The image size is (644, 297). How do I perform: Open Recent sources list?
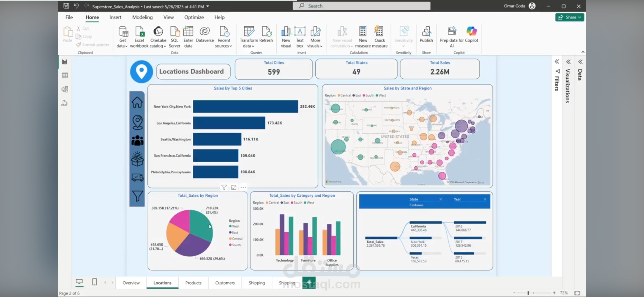[224, 37]
